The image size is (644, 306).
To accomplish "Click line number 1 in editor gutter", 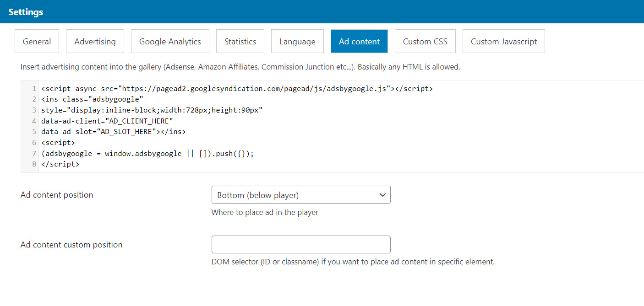I will 34,89.
